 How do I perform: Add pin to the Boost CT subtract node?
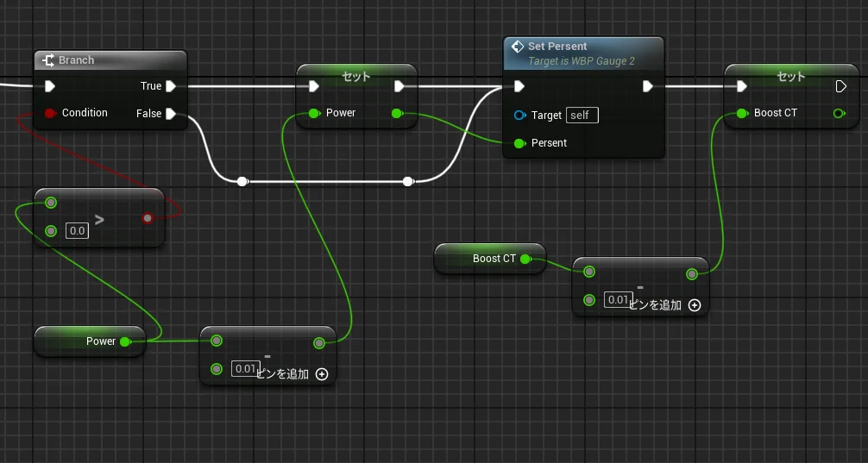[x=695, y=304]
